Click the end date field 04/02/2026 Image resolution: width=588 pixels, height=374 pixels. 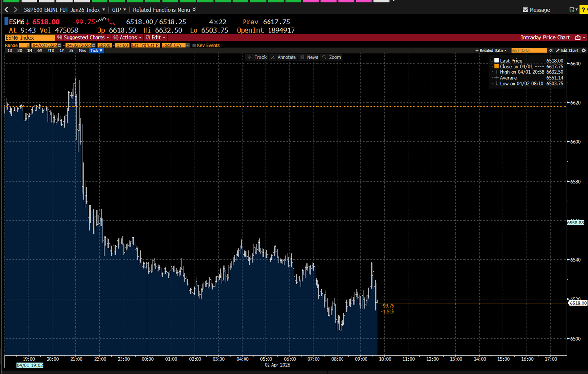click(78, 45)
